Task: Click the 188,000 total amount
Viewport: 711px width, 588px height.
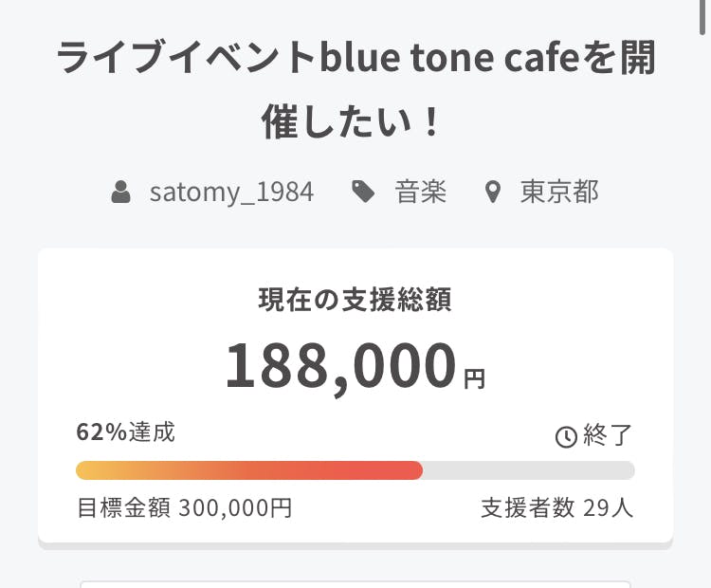Action: (x=340, y=367)
